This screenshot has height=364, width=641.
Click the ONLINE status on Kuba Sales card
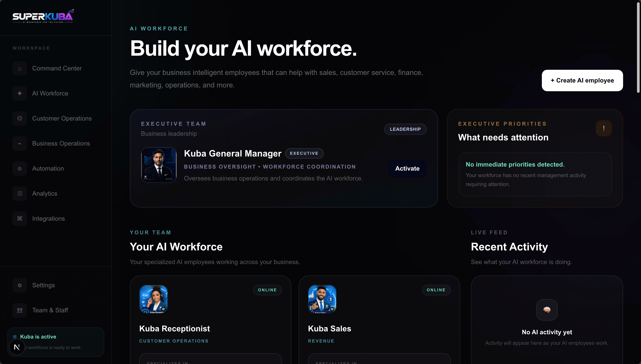tap(436, 290)
